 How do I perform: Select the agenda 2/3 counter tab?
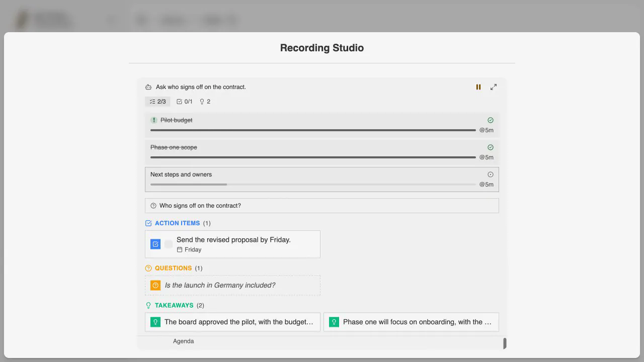(157, 102)
